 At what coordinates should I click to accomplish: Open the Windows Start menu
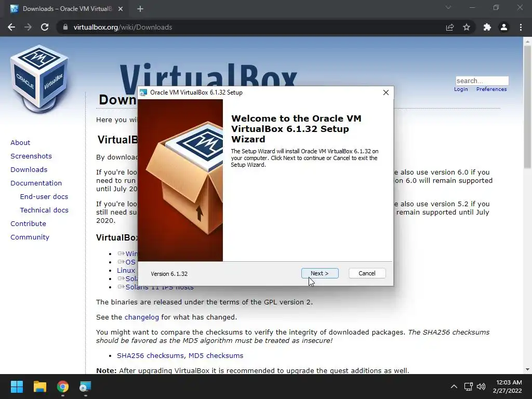click(17, 387)
